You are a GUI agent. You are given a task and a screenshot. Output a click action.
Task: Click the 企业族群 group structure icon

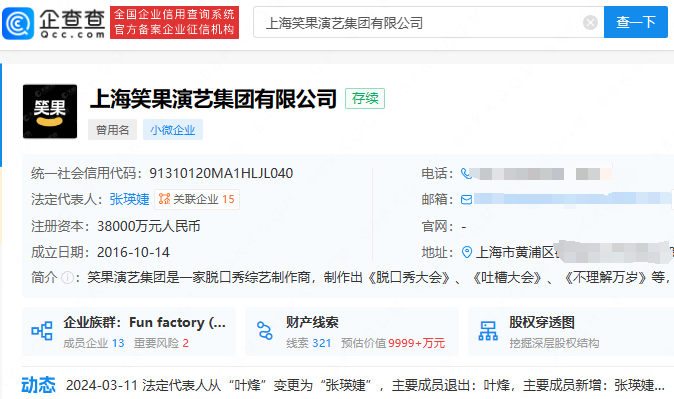(x=42, y=331)
